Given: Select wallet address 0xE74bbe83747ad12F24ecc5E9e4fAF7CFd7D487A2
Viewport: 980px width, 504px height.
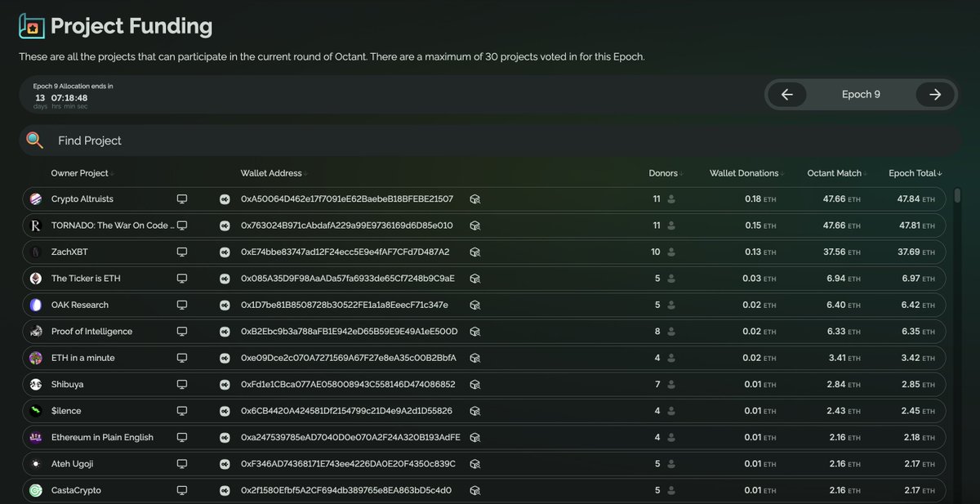Looking at the screenshot, I should coord(345,252).
